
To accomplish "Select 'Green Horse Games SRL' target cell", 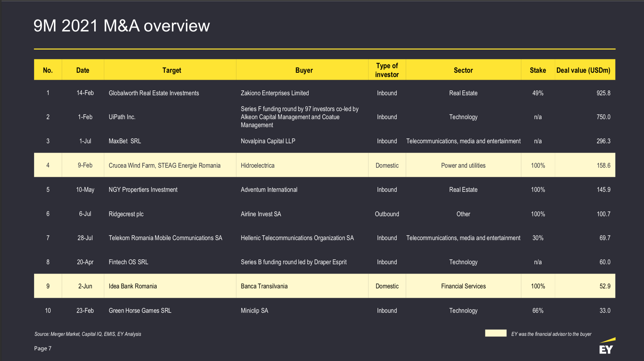I will point(140,311).
